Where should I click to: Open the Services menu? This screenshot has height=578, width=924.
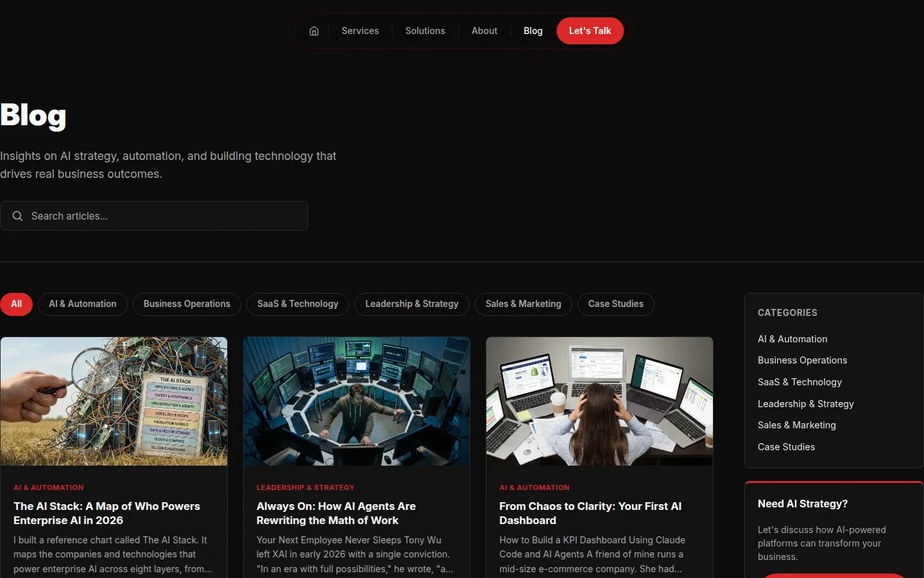click(360, 31)
